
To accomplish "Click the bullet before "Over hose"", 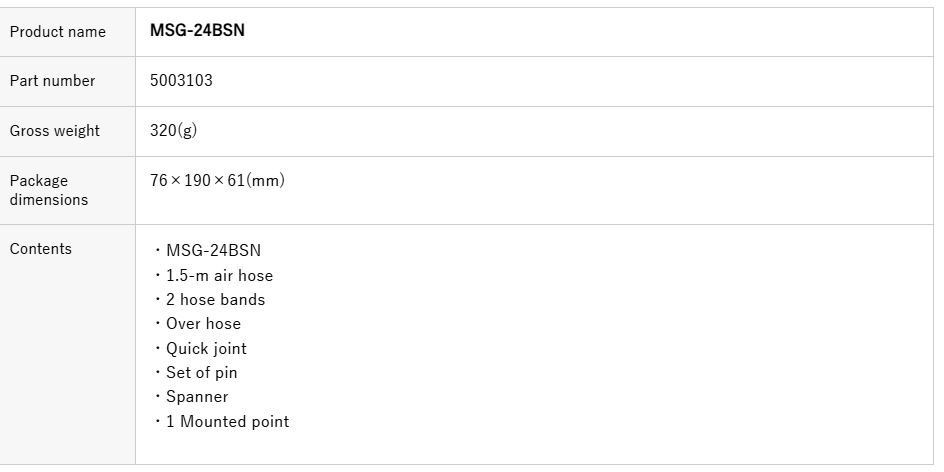I will tap(158, 324).
